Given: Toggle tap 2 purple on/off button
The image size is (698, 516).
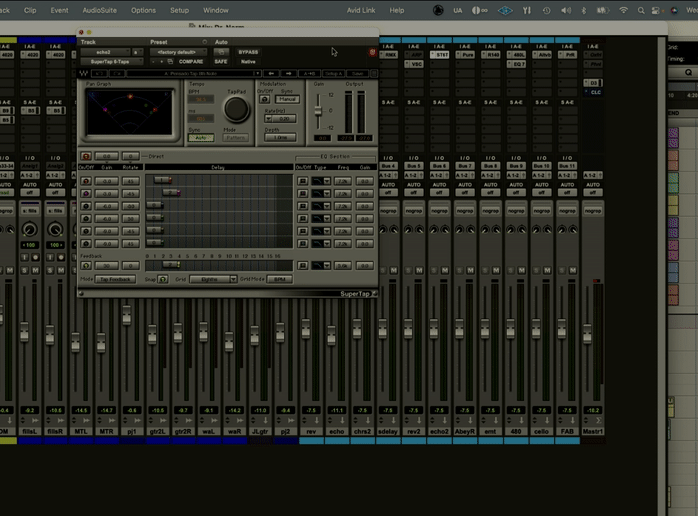Looking at the screenshot, I should (x=86, y=194).
